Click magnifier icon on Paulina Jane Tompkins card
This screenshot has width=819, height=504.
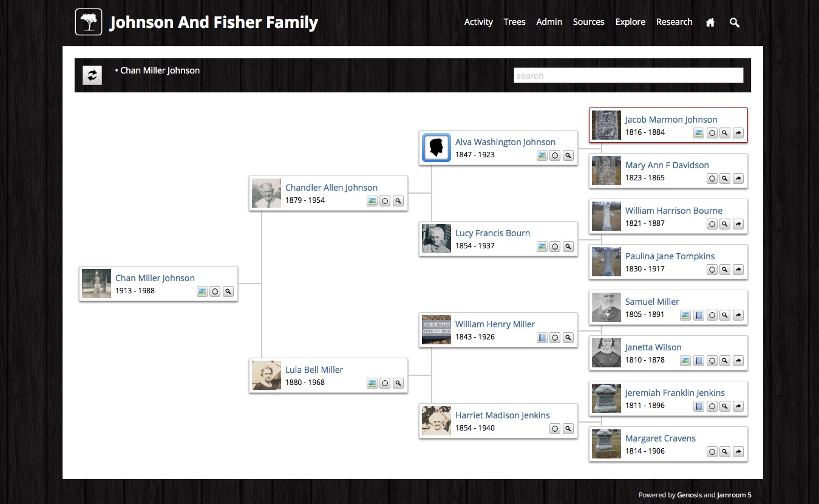tap(725, 270)
